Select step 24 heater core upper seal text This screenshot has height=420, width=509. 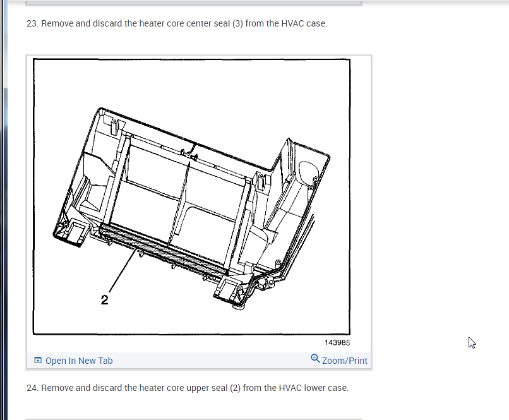(x=188, y=388)
